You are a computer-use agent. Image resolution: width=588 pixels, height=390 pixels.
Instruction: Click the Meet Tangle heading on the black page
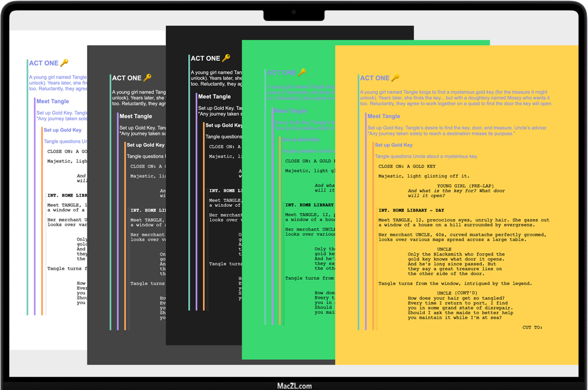[x=214, y=97]
